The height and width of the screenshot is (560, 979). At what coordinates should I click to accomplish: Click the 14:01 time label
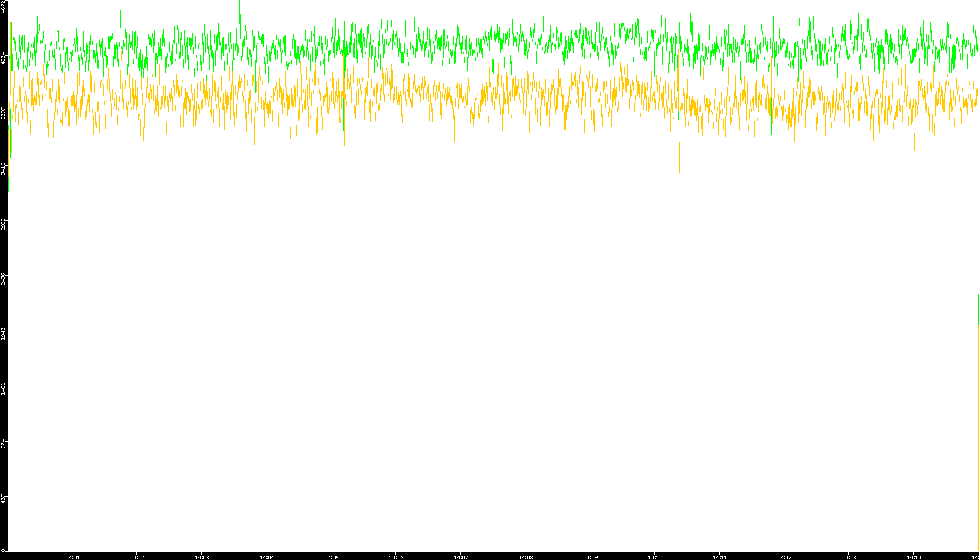72,557
